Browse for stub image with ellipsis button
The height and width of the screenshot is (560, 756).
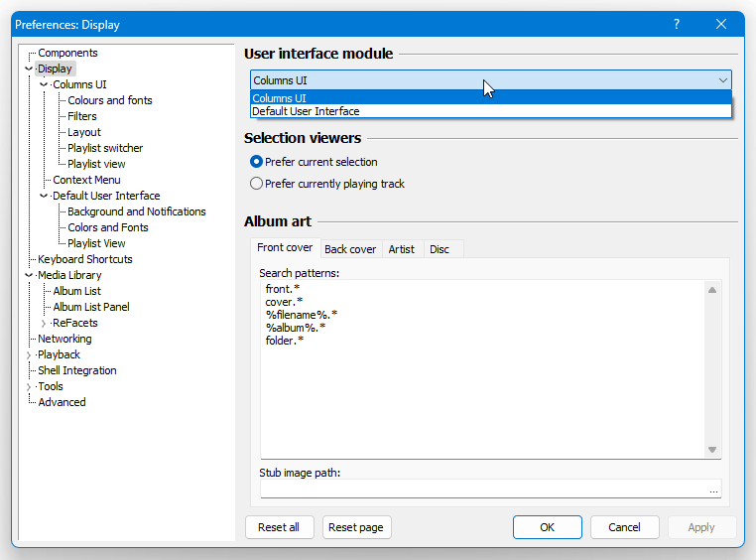pos(713,490)
